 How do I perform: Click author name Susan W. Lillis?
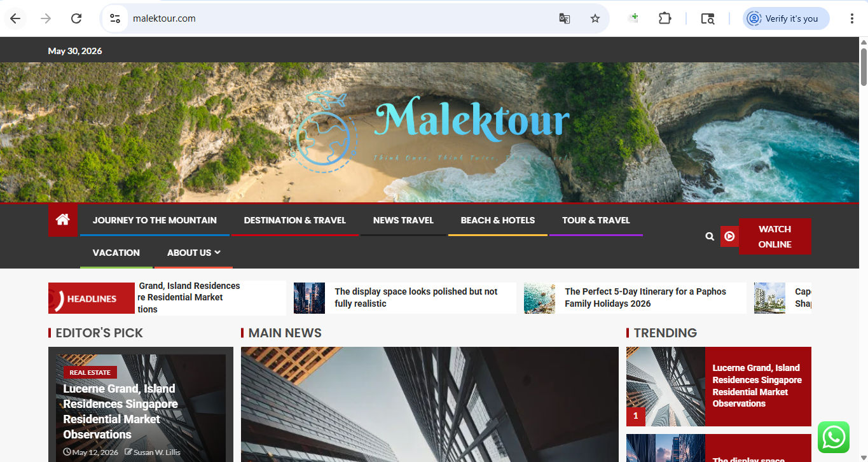(x=156, y=452)
